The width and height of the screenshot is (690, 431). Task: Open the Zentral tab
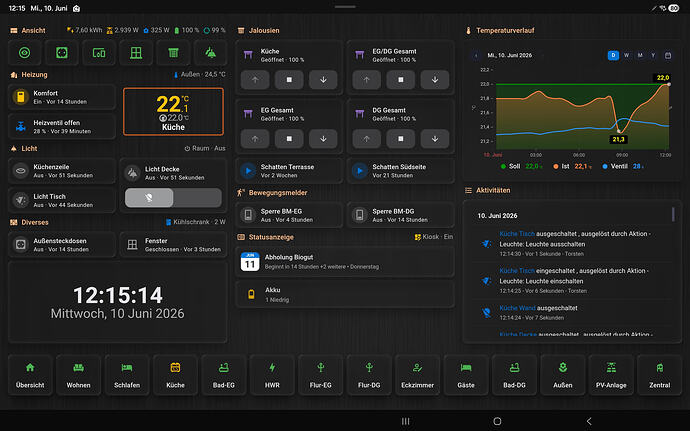659,375
